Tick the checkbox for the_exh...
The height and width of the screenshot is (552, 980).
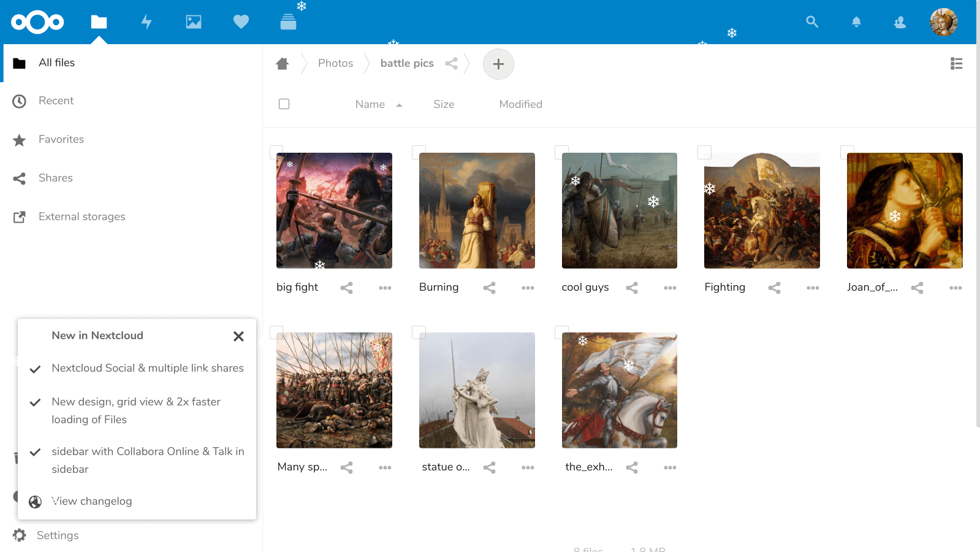(561, 332)
